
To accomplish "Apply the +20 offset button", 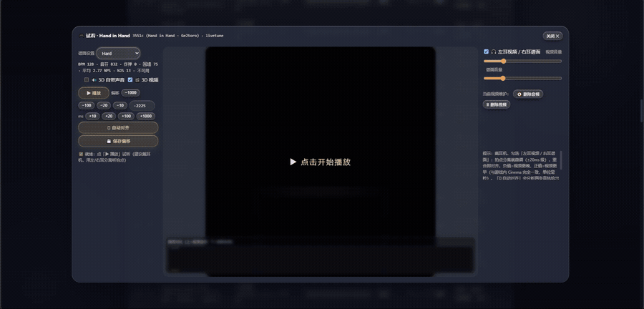I will [x=109, y=116].
